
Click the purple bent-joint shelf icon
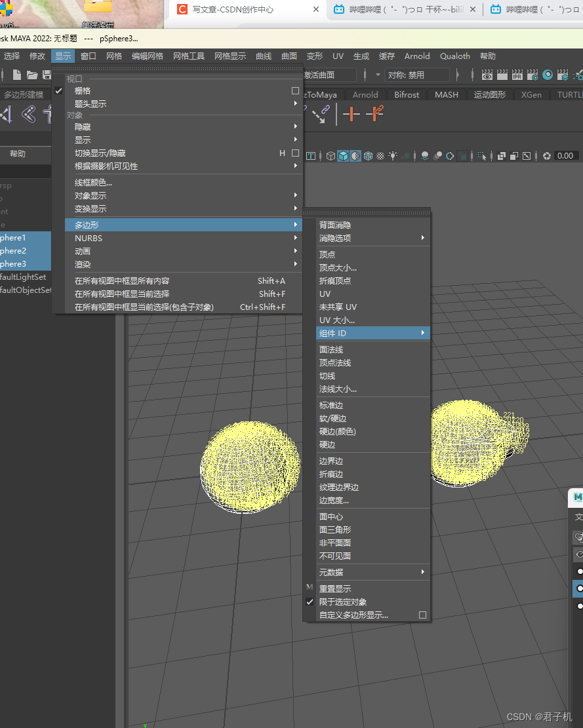click(x=28, y=114)
